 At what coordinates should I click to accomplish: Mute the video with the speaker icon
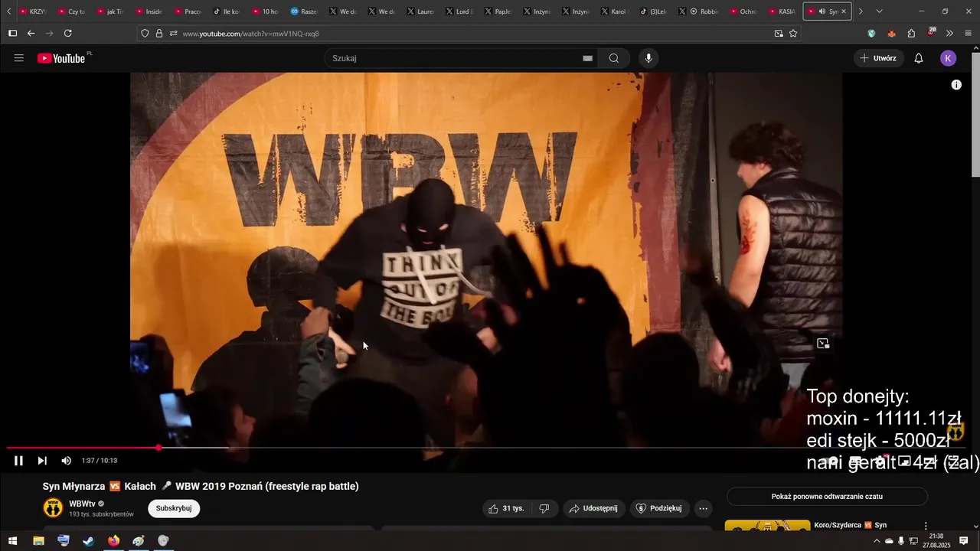pyautogui.click(x=66, y=461)
